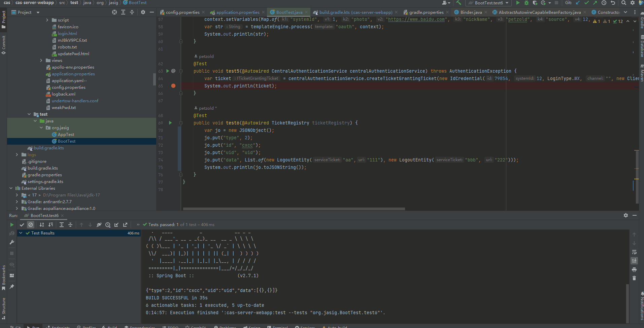The image size is (644, 328).
Task: Expand all in the Project panel header
Action: (x=123, y=12)
